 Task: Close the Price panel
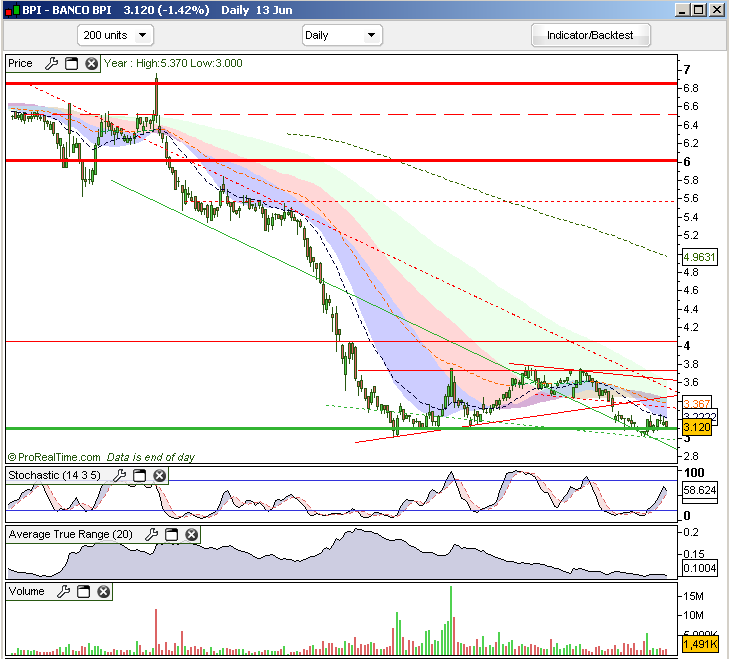(91, 63)
